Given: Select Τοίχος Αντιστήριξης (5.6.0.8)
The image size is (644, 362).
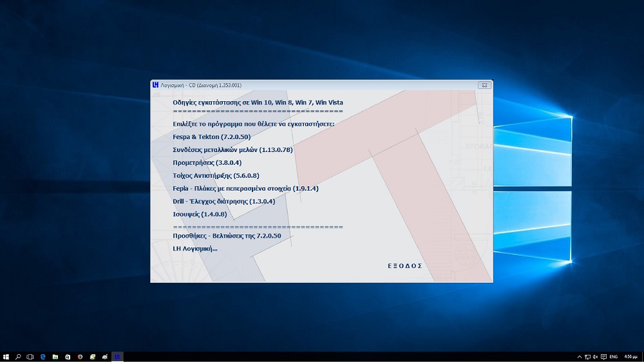Looking at the screenshot, I should coord(216,175).
